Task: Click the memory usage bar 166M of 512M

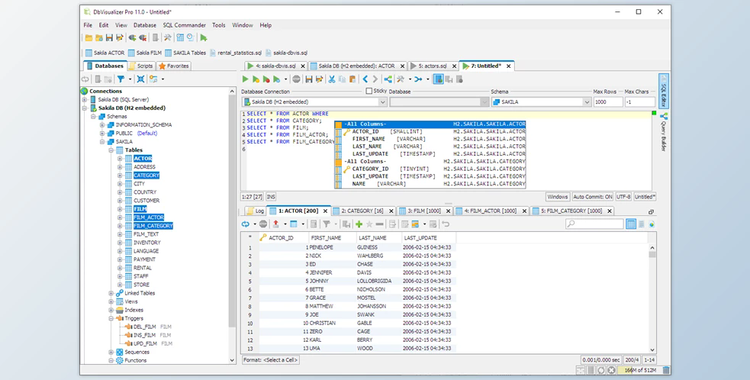Action: 640,370
